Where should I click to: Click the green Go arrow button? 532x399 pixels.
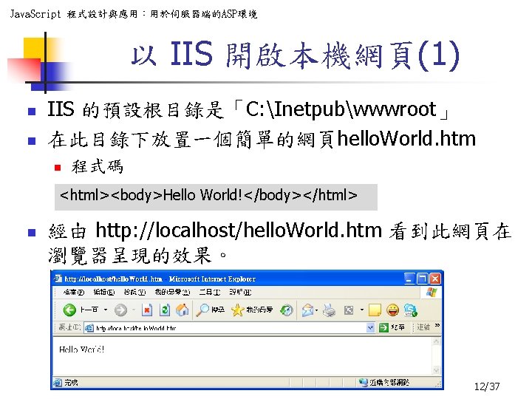383,327
